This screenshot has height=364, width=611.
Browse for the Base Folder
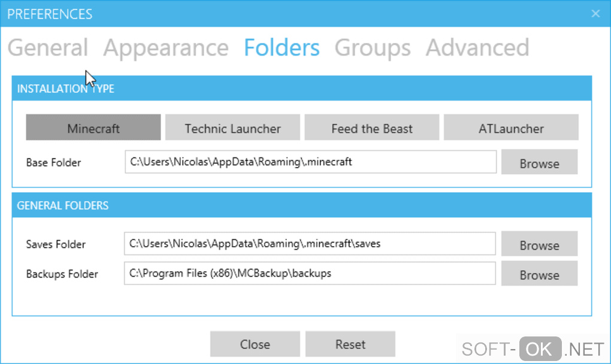pyautogui.click(x=539, y=162)
